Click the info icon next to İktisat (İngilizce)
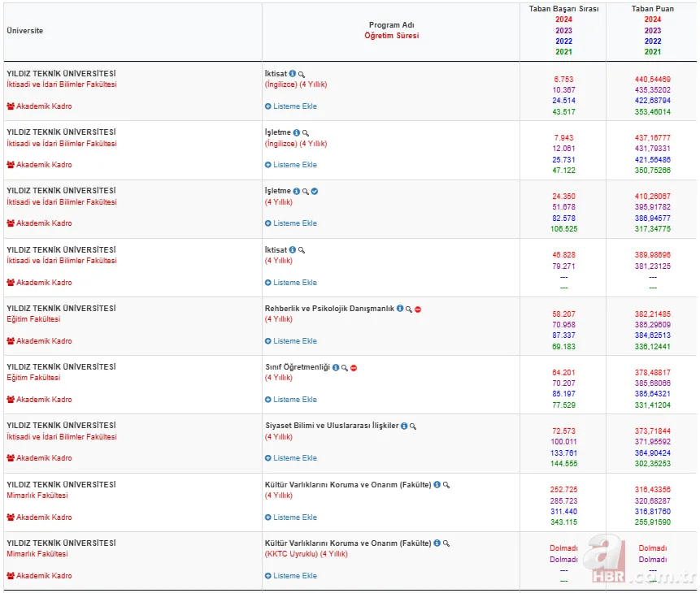Viewport: 700px width, 593px height. 293,74
